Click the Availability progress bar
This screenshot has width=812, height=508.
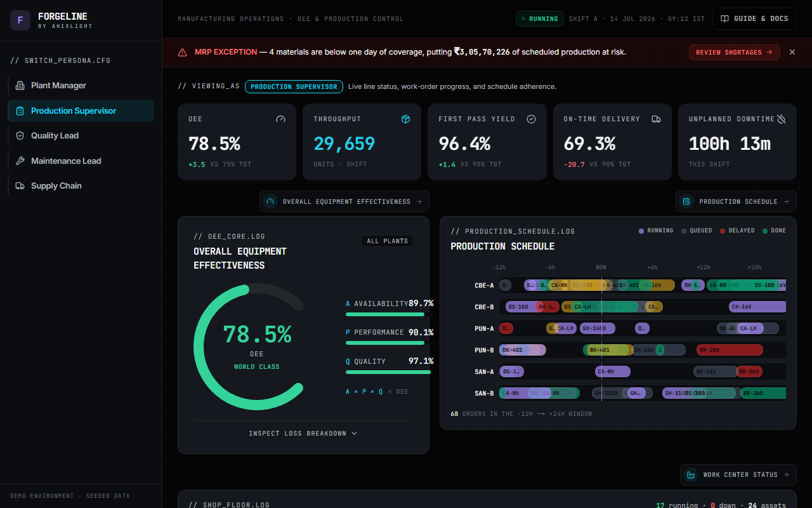point(388,314)
